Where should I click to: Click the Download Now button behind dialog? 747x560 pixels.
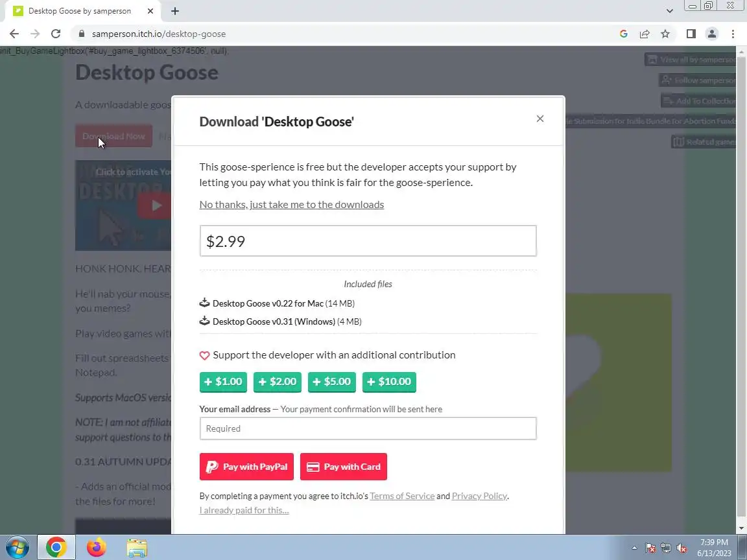[113, 136]
